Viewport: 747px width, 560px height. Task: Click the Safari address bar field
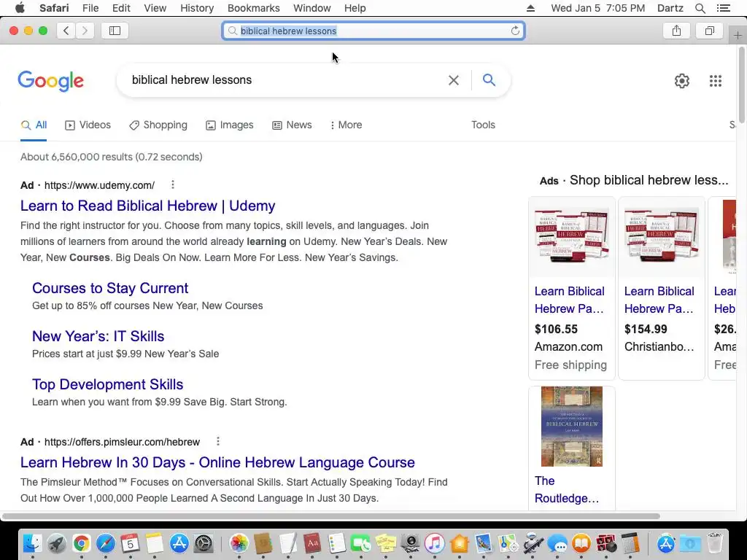(373, 31)
